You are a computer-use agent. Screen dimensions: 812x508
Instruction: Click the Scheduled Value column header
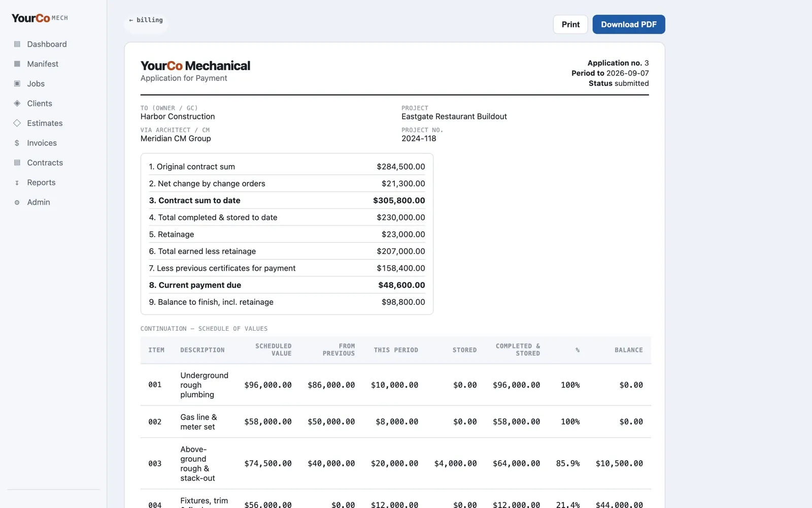tap(273, 350)
